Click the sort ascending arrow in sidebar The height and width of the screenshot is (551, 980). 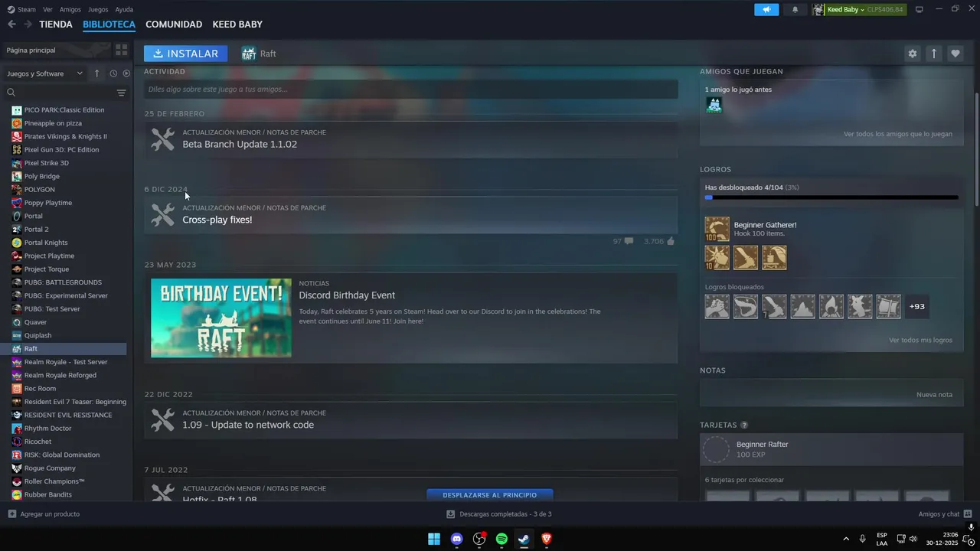click(x=96, y=73)
